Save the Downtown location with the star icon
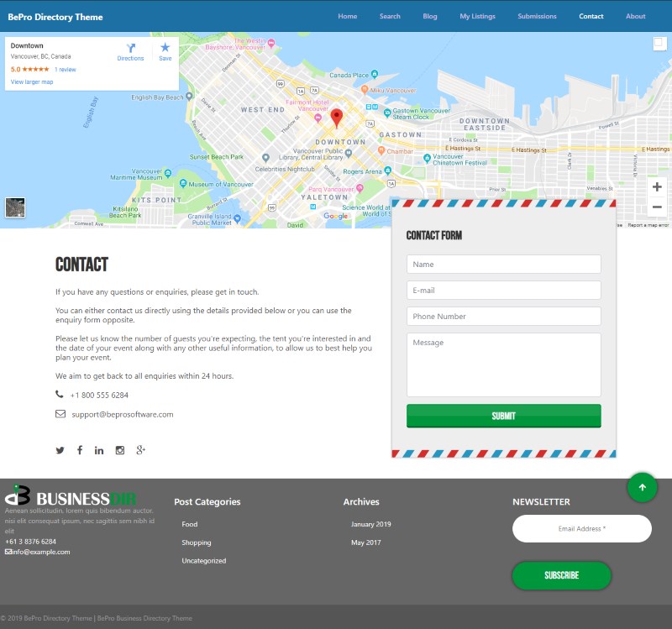 coord(165,48)
